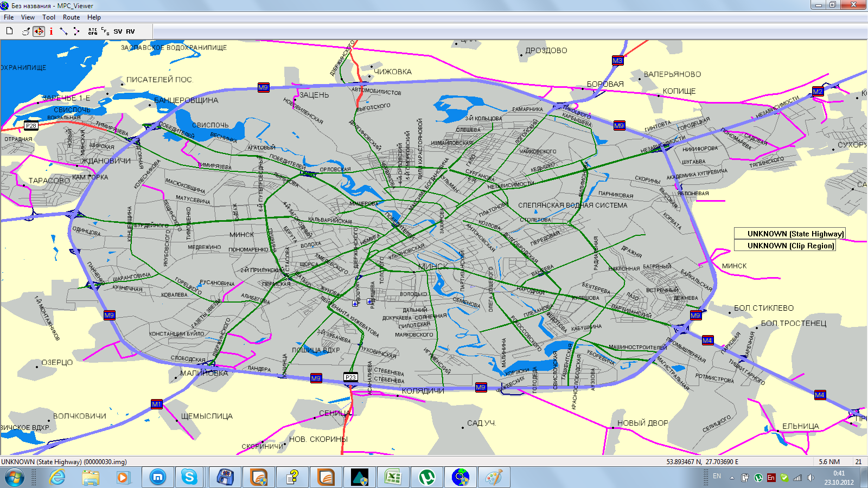Show hidden system tray icons

tap(732, 478)
